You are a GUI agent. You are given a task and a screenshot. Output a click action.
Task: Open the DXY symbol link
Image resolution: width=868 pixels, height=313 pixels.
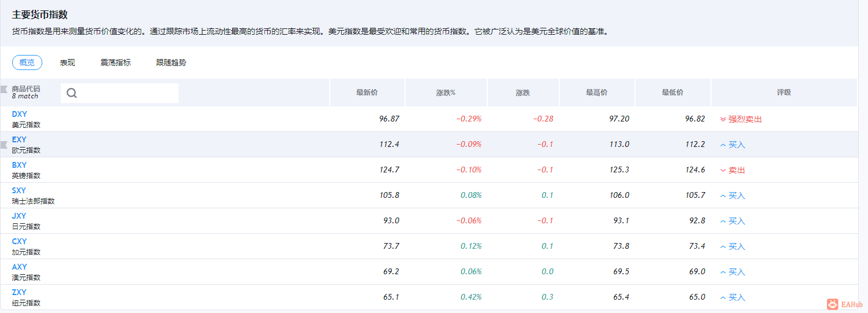(20, 114)
